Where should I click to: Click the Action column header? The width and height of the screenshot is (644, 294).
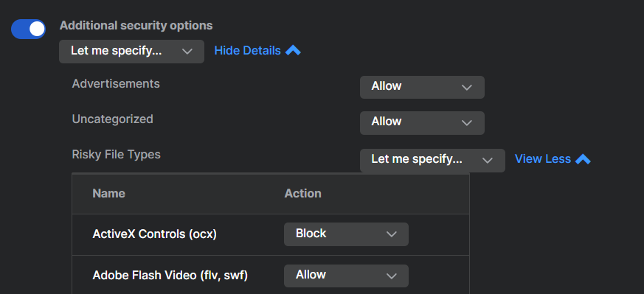tap(303, 193)
